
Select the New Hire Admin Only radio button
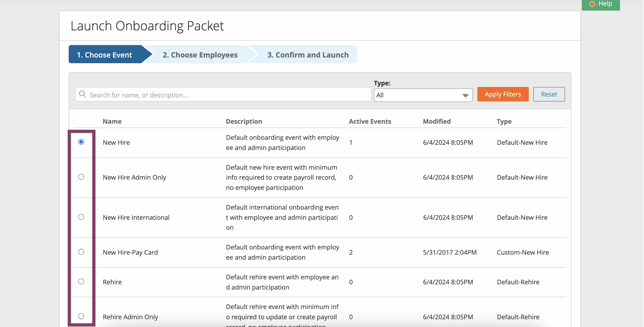pyautogui.click(x=81, y=177)
